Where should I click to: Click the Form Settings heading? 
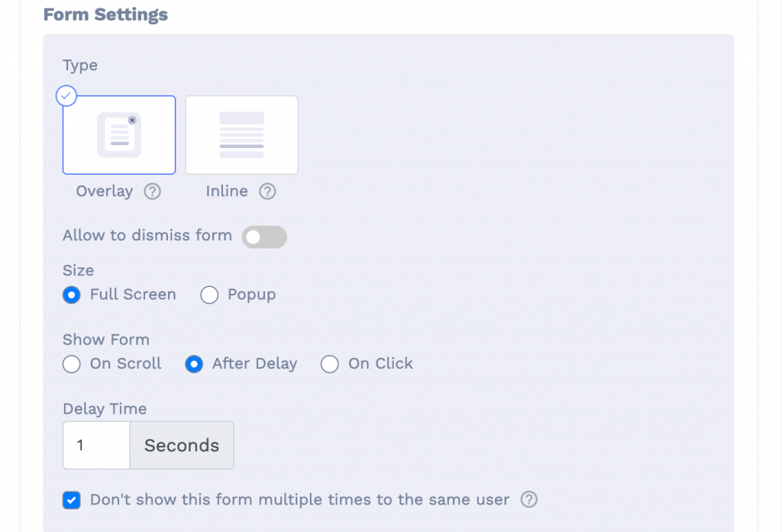point(105,15)
